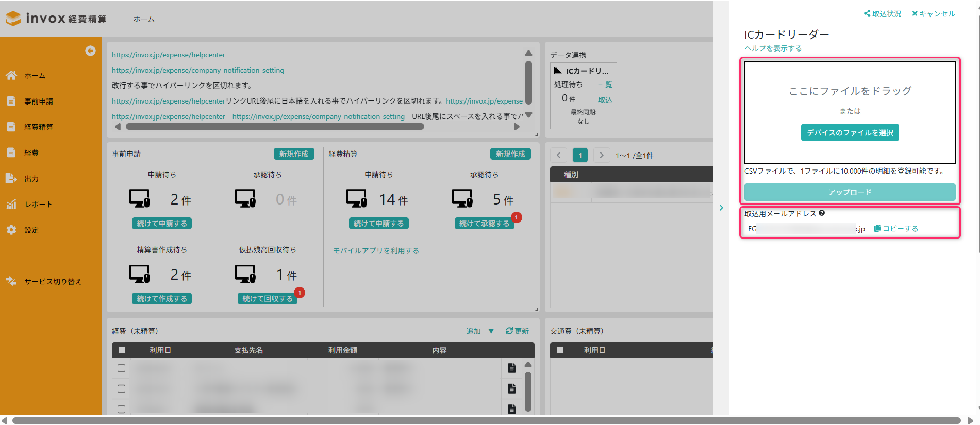Image resolution: width=980 pixels, height=425 pixels.
Task: Click the horizontal scrollbar in the notice panel
Action: coord(275,127)
